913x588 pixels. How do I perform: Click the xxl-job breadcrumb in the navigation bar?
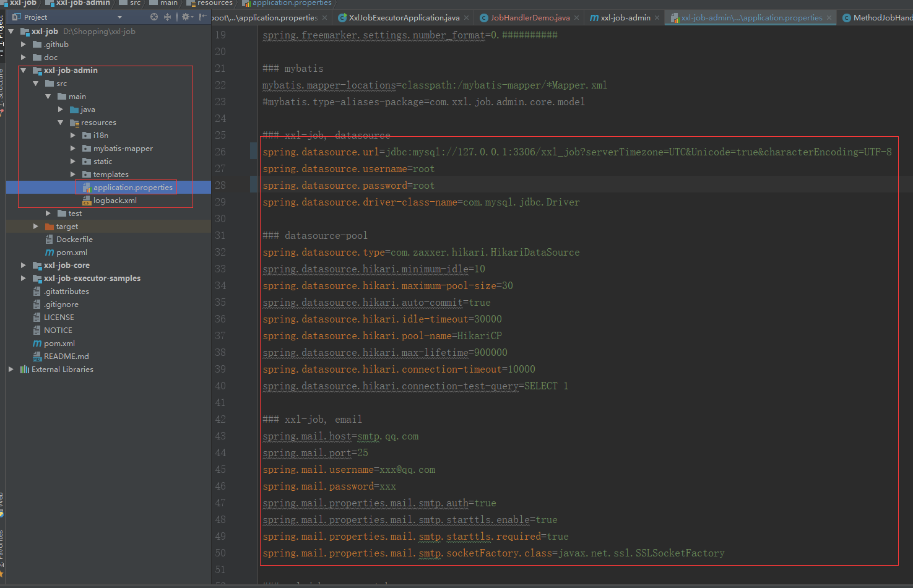click(x=19, y=3)
